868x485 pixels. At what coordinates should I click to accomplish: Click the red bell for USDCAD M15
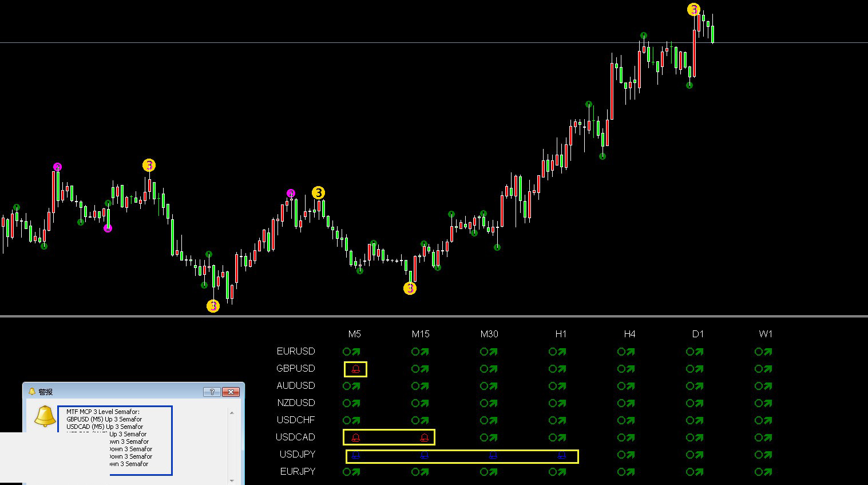(x=424, y=437)
